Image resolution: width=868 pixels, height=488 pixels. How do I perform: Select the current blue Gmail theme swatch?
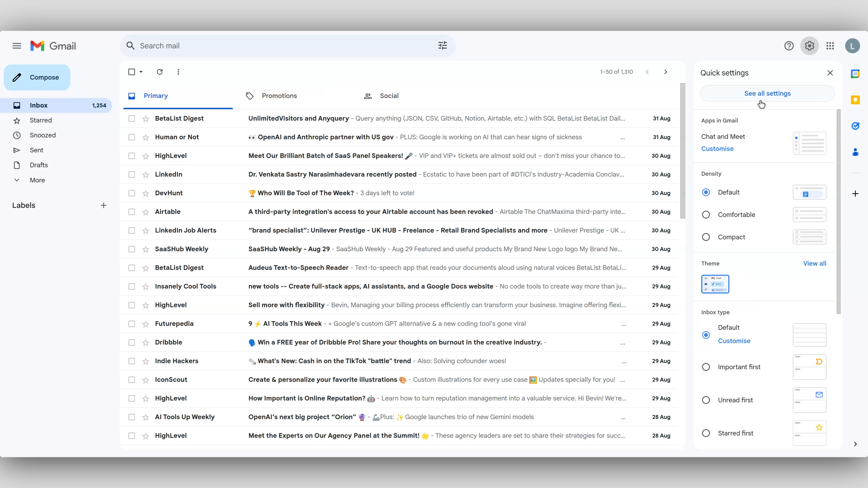[715, 284]
